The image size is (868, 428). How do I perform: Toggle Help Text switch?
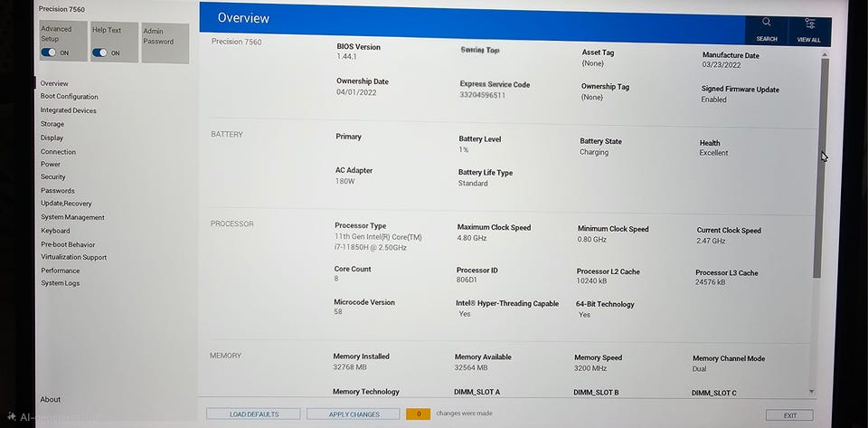(x=99, y=52)
